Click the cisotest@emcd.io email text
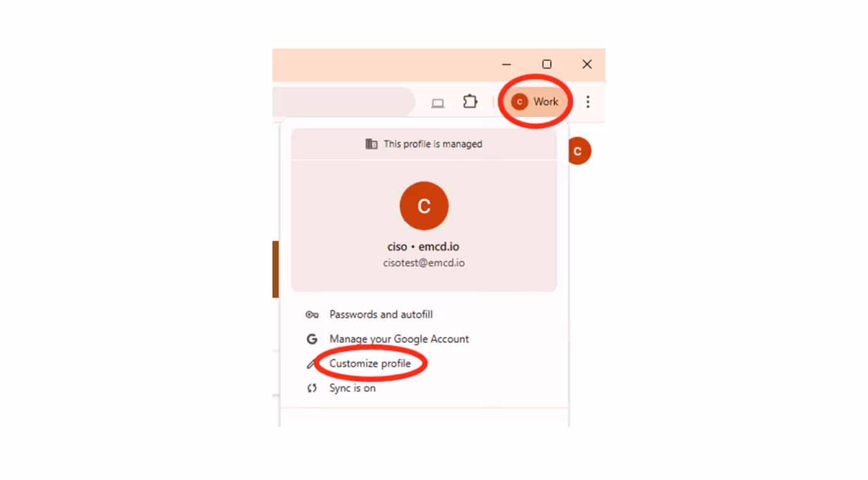This screenshot has height=480, width=868. [x=424, y=263]
